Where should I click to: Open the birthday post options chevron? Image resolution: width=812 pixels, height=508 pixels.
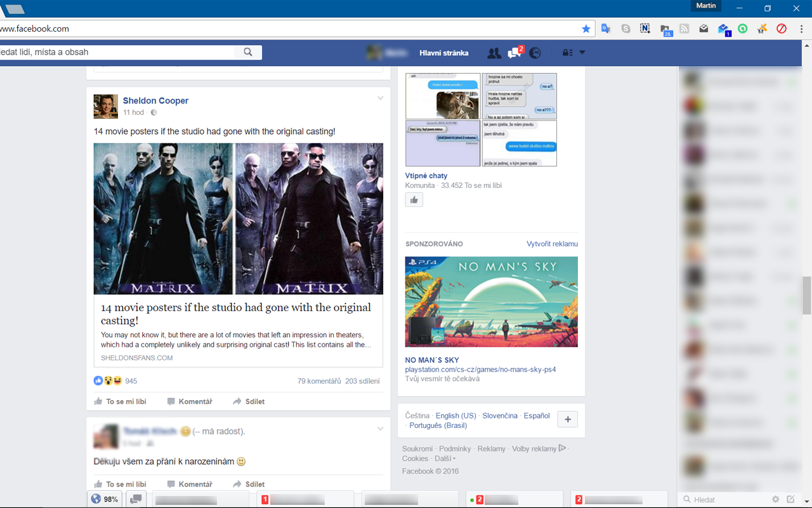[380, 429]
